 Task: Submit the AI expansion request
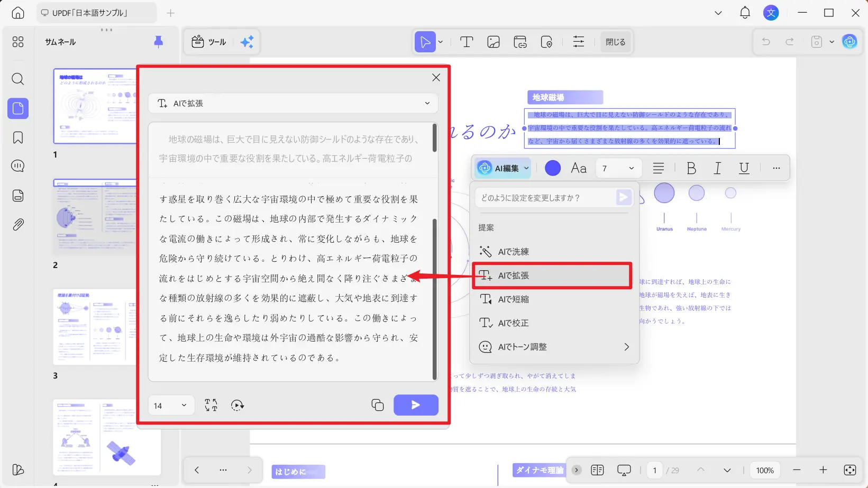(416, 405)
